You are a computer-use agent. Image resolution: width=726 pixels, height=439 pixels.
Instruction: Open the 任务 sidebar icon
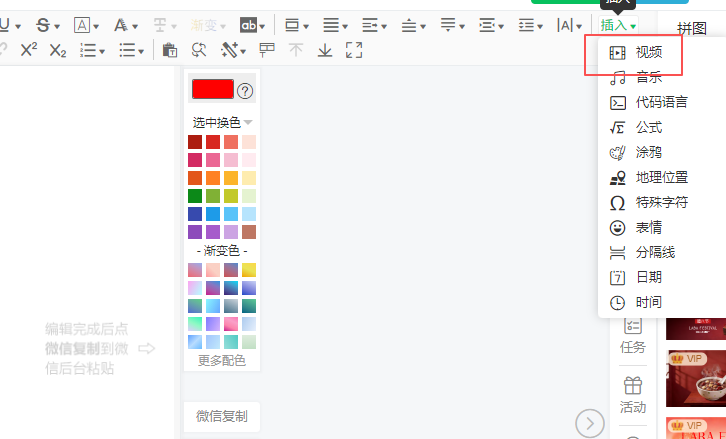point(633,334)
